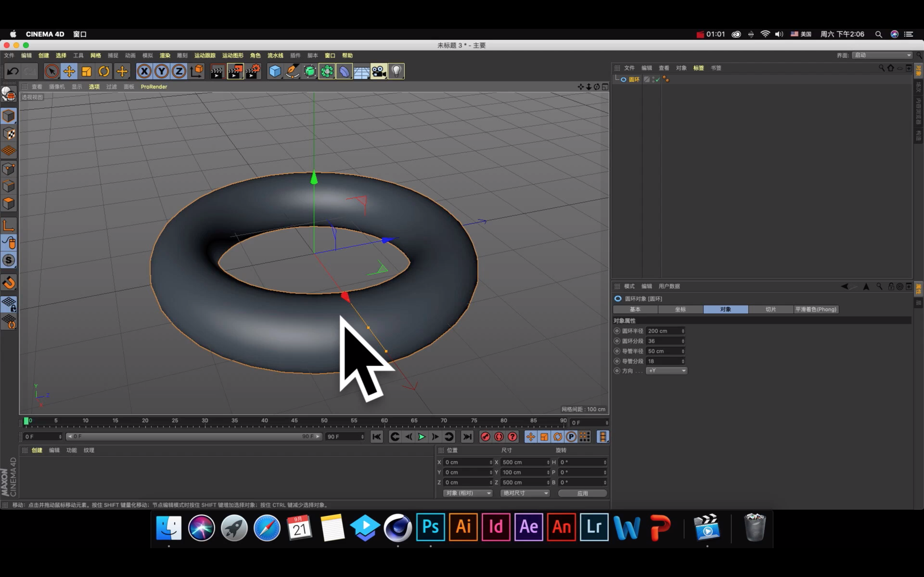Select the Rotate tool
The height and width of the screenshot is (577, 924).
tap(104, 71)
